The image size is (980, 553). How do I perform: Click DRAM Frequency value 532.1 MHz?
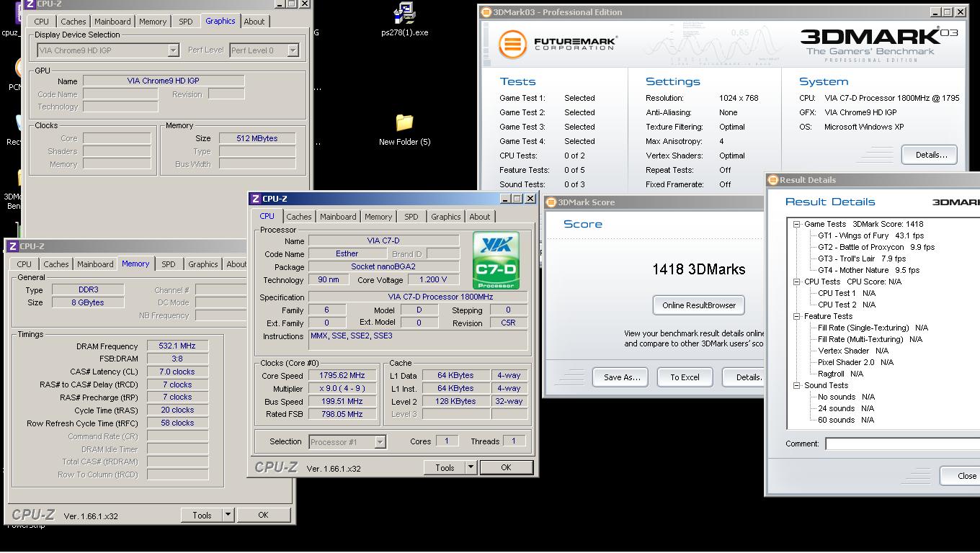[x=177, y=346]
